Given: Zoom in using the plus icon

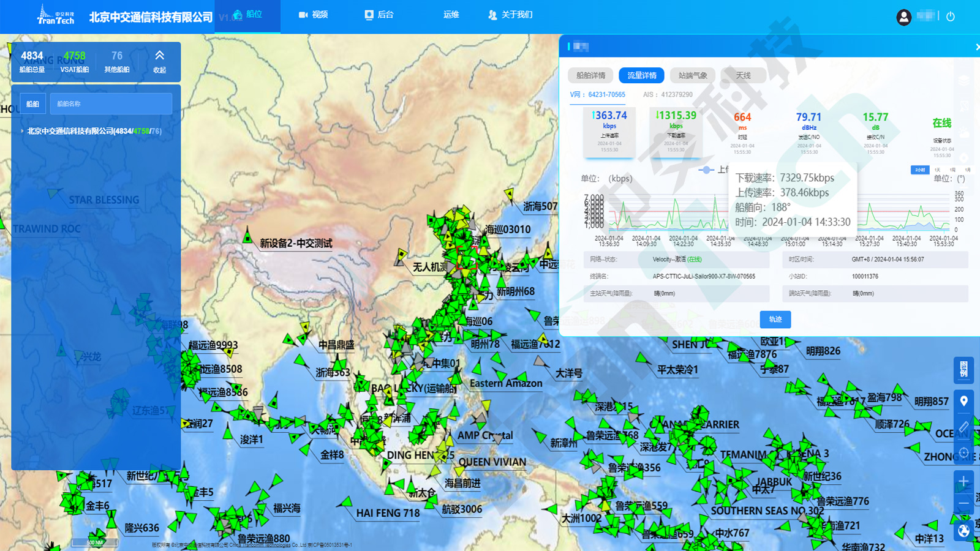Looking at the screenshot, I should 963,481.
